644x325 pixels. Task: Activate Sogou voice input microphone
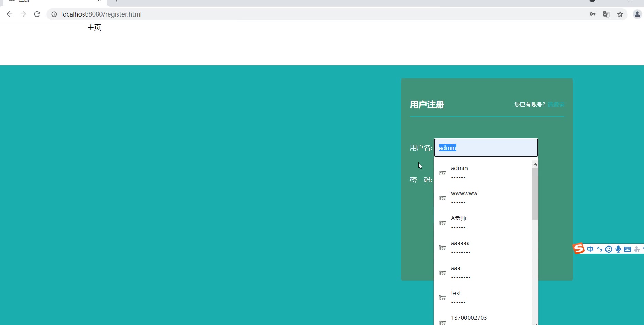[618, 249]
